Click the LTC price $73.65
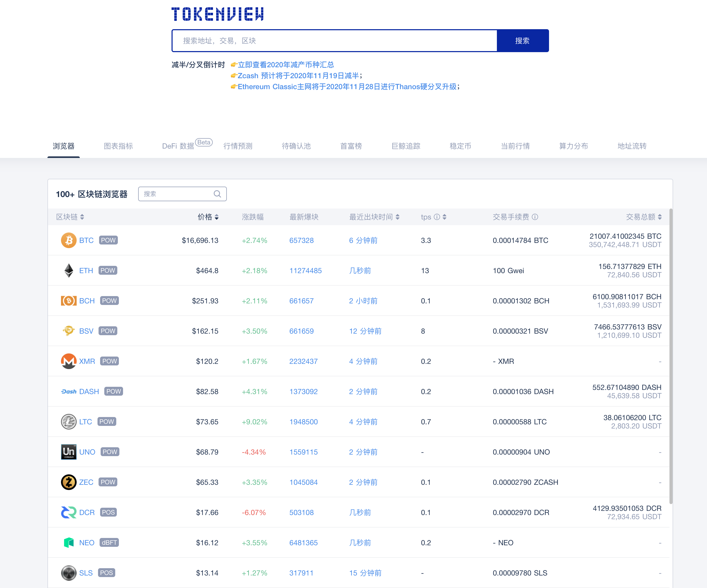The image size is (707, 588). point(208,422)
